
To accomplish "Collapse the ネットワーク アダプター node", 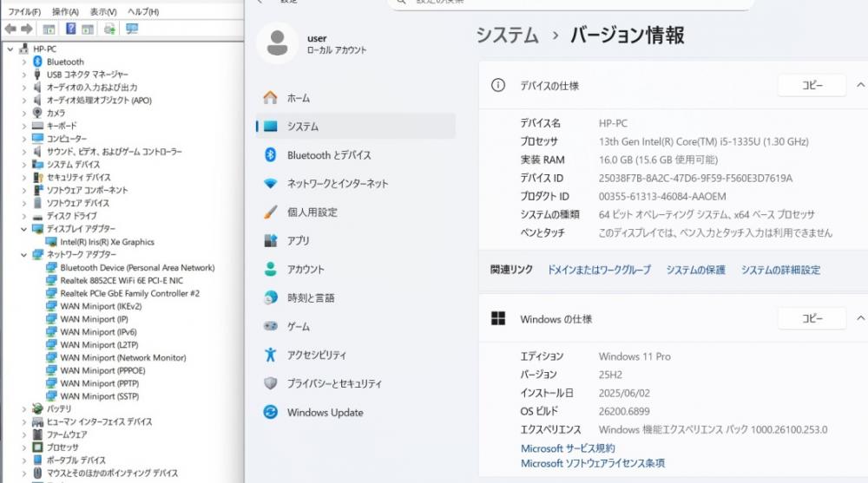I will click(x=23, y=254).
